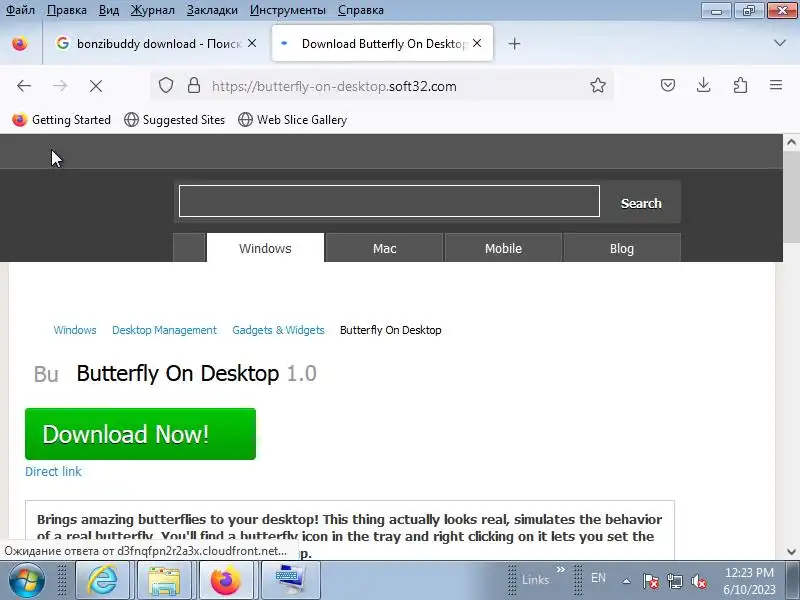Viewport: 800px width, 600px height.
Task: Stop loading the page
Action: coord(96,86)
